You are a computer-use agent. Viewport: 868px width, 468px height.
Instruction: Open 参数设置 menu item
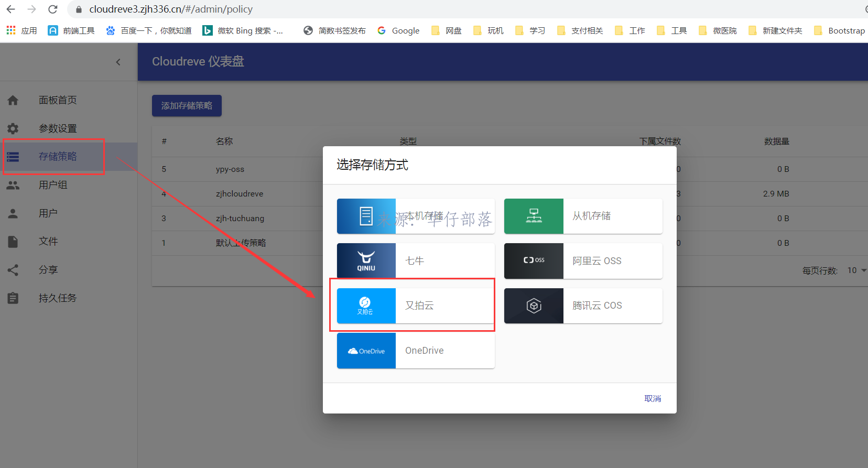click(x=58, y=128)
